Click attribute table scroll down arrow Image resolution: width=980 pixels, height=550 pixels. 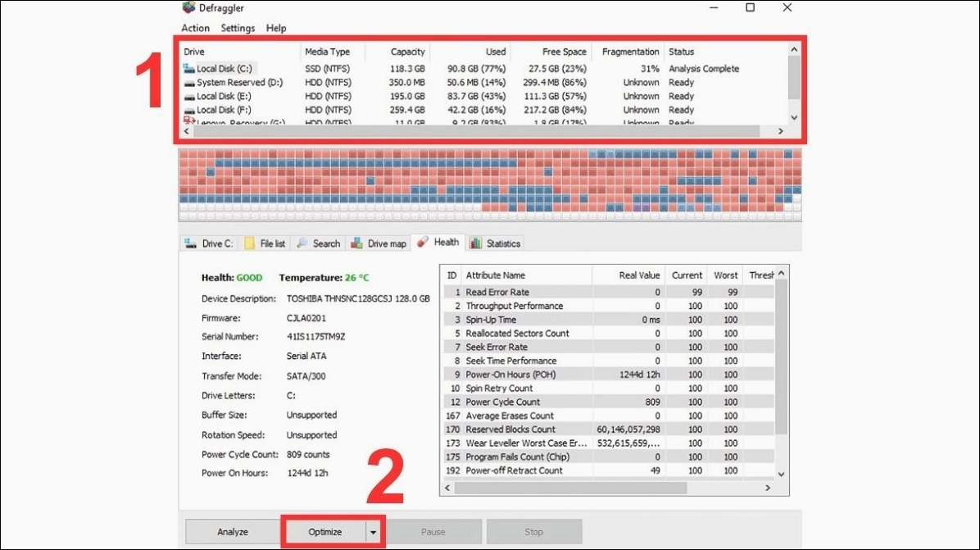[x=781, y=475]
